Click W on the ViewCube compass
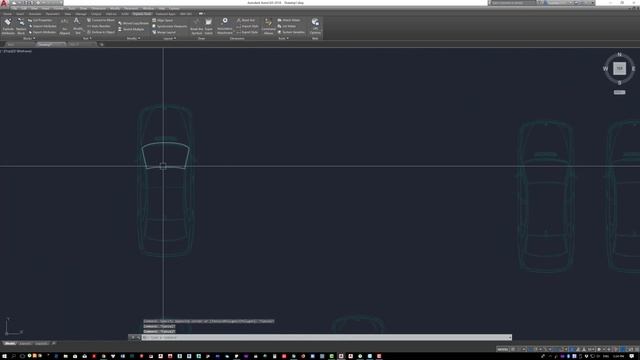Viewport: 640px width, 360px height. 605,69
